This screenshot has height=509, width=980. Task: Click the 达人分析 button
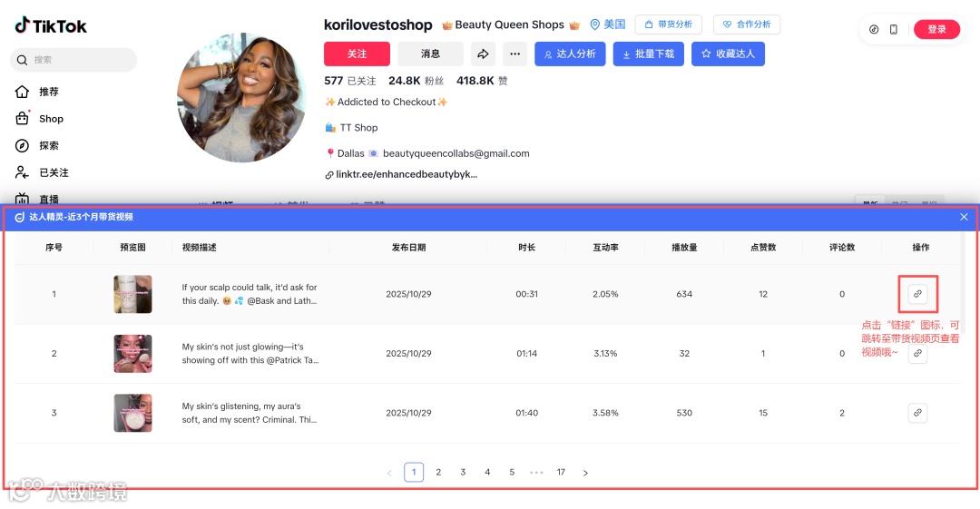point(570,54)
